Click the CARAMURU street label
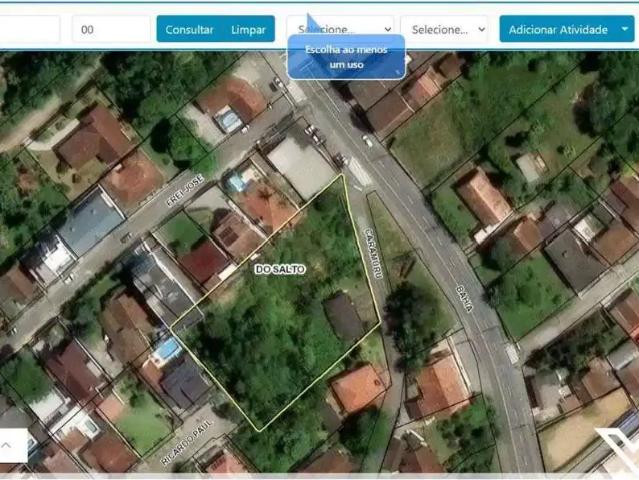Screen dimensions: 639x480 point(373,253)
